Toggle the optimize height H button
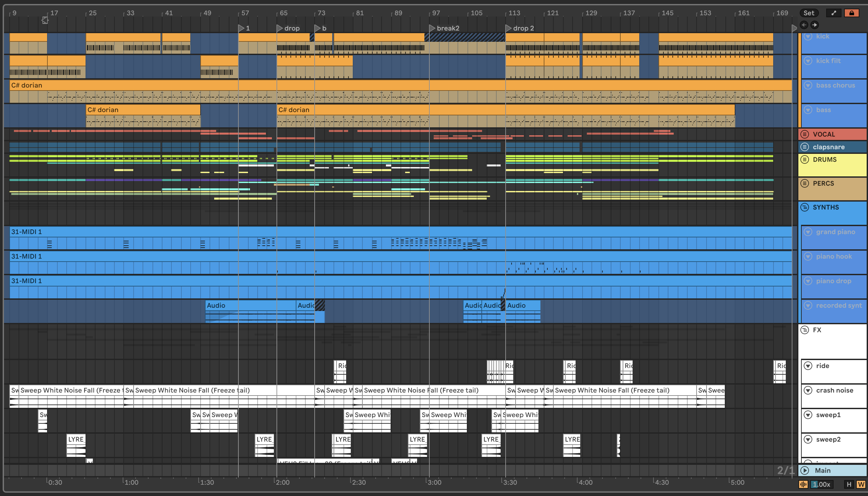Image resolution: width=868 pixels, height=496 pixels. pos(849,484)
